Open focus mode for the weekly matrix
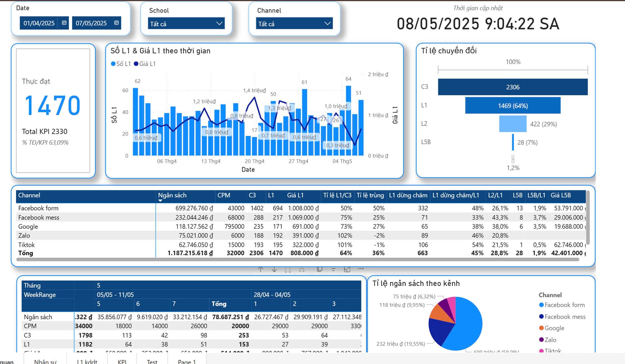625x364 pixels. tap(347, 269)
